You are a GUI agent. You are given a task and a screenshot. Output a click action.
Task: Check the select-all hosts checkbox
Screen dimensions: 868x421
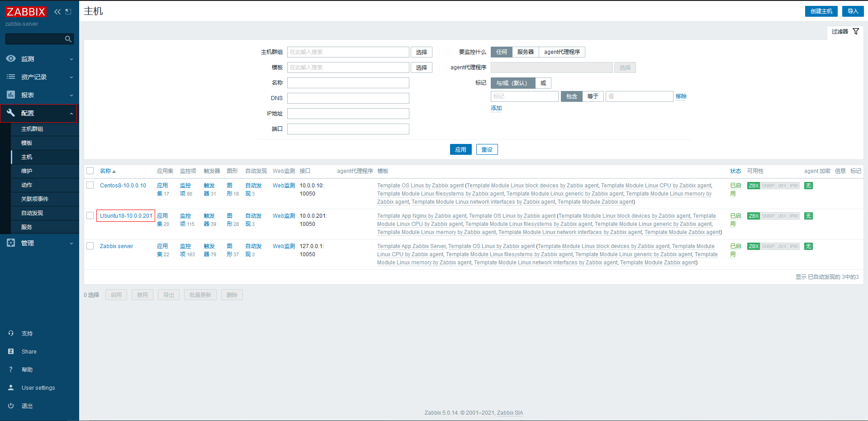pyautogui.click(x=90, y=171)
